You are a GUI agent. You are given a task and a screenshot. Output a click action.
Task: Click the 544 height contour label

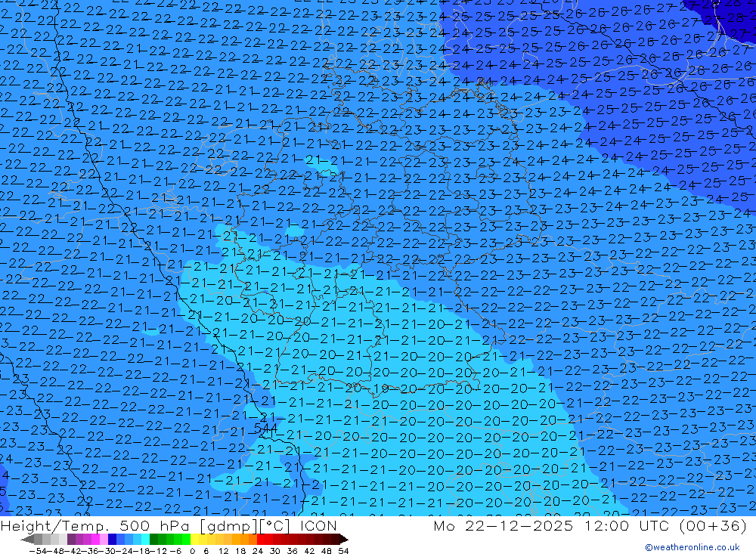265,428
